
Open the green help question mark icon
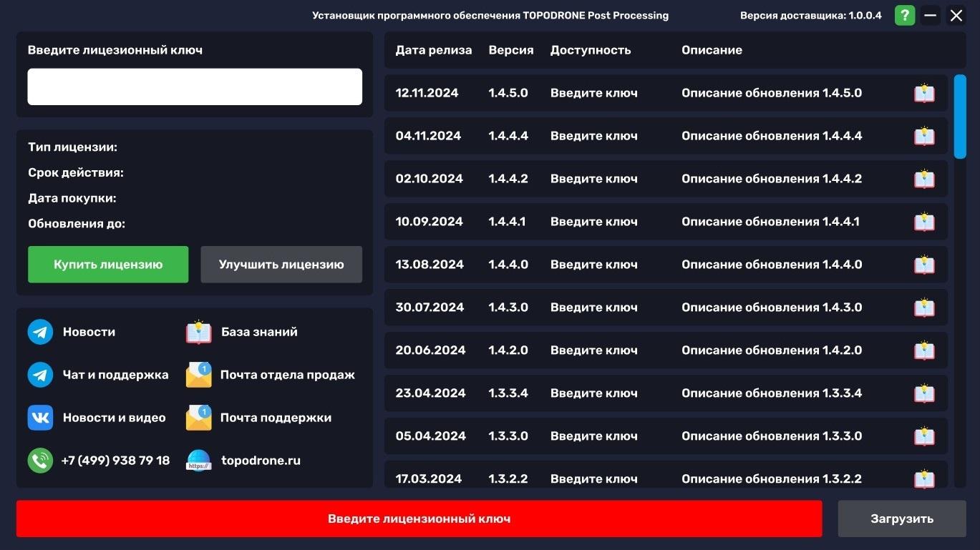pyautogui.click(x=905, y=15)
